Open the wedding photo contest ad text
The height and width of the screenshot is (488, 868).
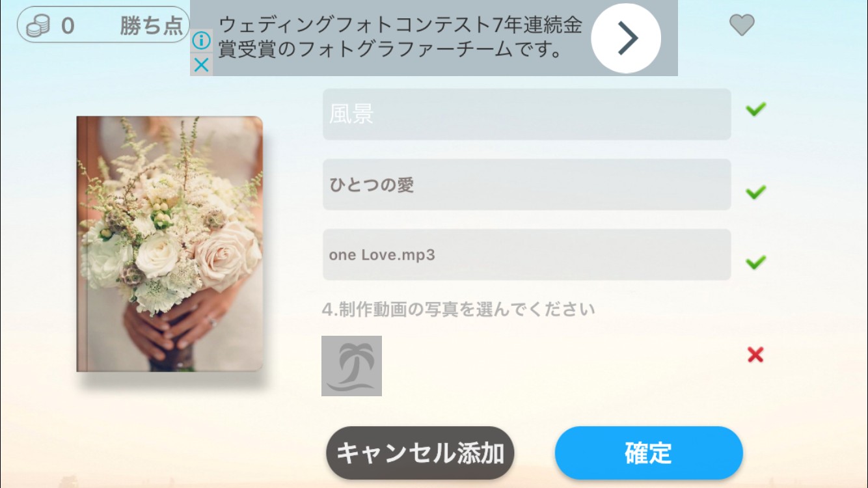tap(400, 38)
